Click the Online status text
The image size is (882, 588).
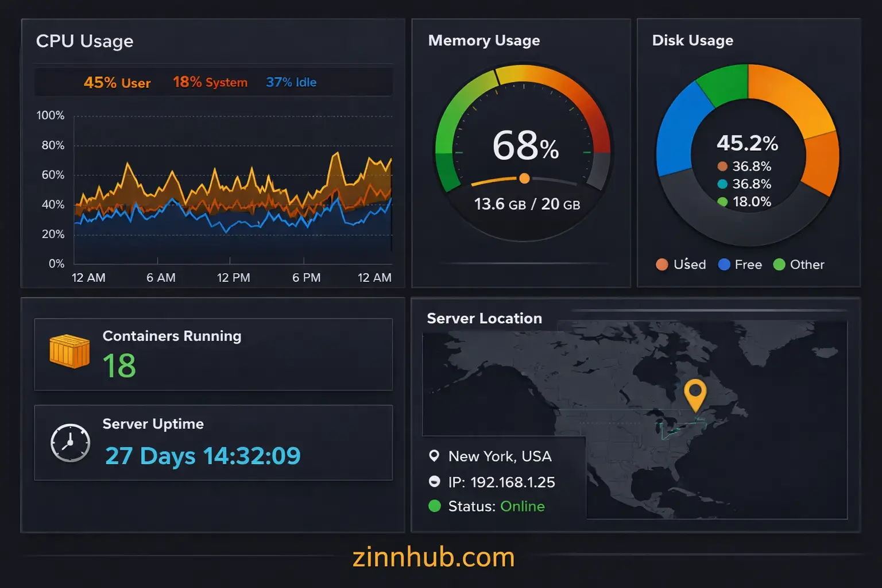[x=522, y=506]
